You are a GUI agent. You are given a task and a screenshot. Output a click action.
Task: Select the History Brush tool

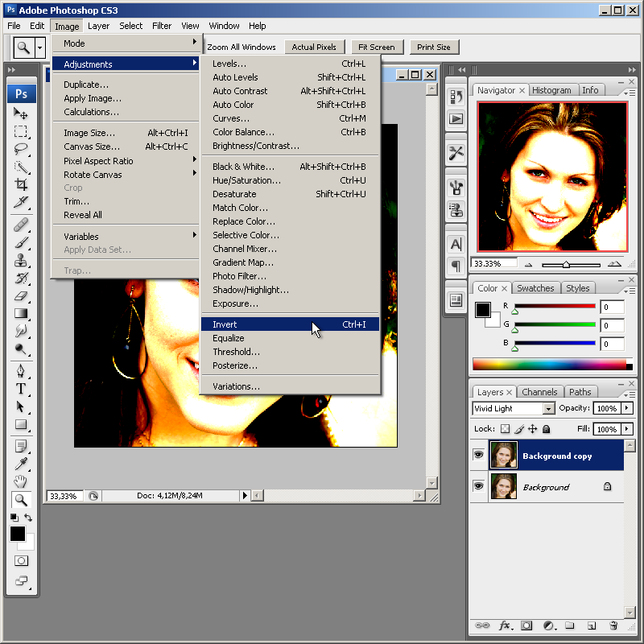point(21,278)
